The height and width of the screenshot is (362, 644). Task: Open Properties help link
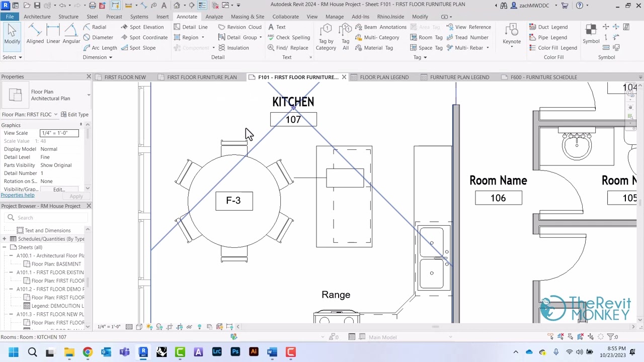[18, 195]
